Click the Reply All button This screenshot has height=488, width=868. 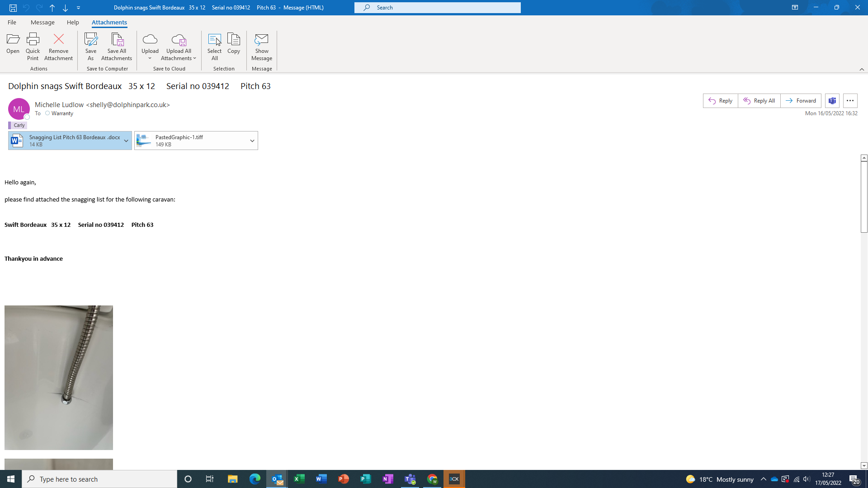click(x=759, y=101)
